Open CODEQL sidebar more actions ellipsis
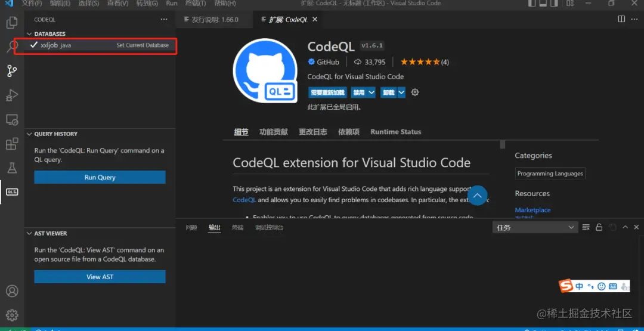This screenshot has width=644, height=331. pos(164,19)
